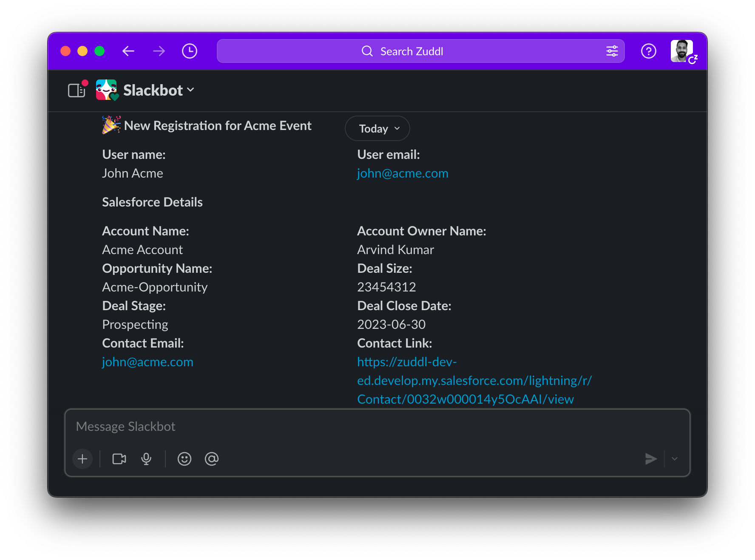Image resolution: width=755 pixels, height=560 pixels.
Task: Click the forward navigation arrow
Action: click(x=159, y=51)
